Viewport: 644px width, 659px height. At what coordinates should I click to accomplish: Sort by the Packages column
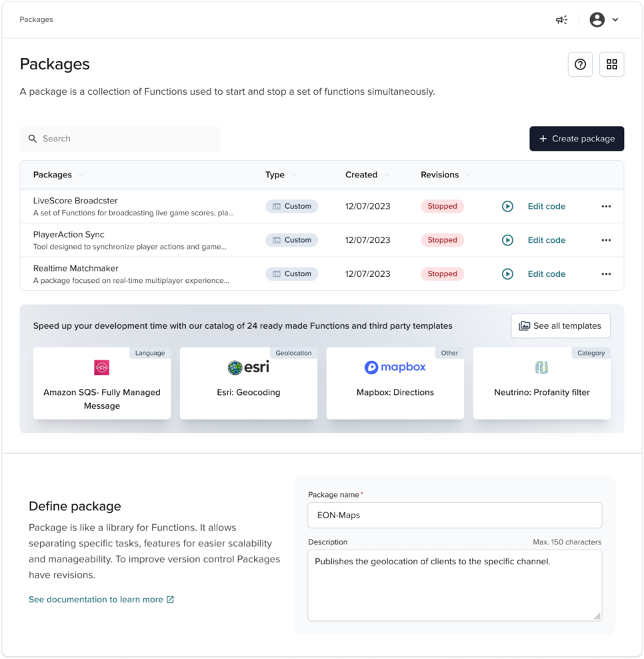(x=53, y=175)
